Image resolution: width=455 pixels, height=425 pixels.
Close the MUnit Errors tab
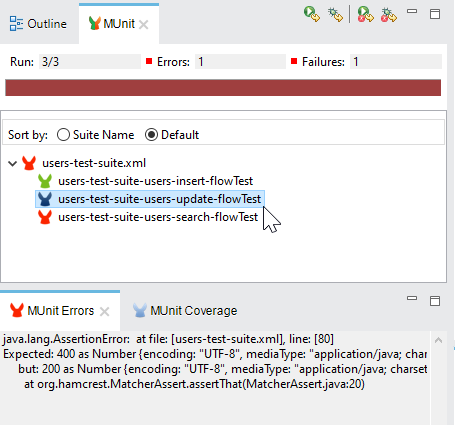[x=105, y=312]
